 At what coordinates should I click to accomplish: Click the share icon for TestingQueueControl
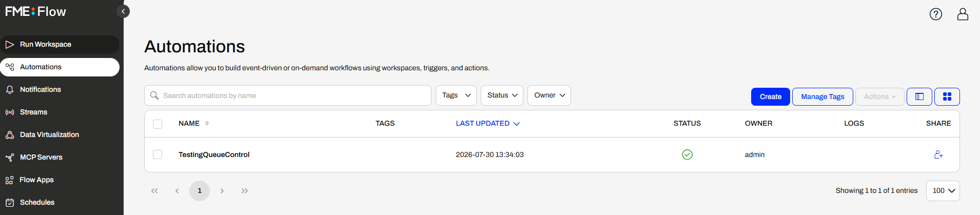(x=938, y=154)
